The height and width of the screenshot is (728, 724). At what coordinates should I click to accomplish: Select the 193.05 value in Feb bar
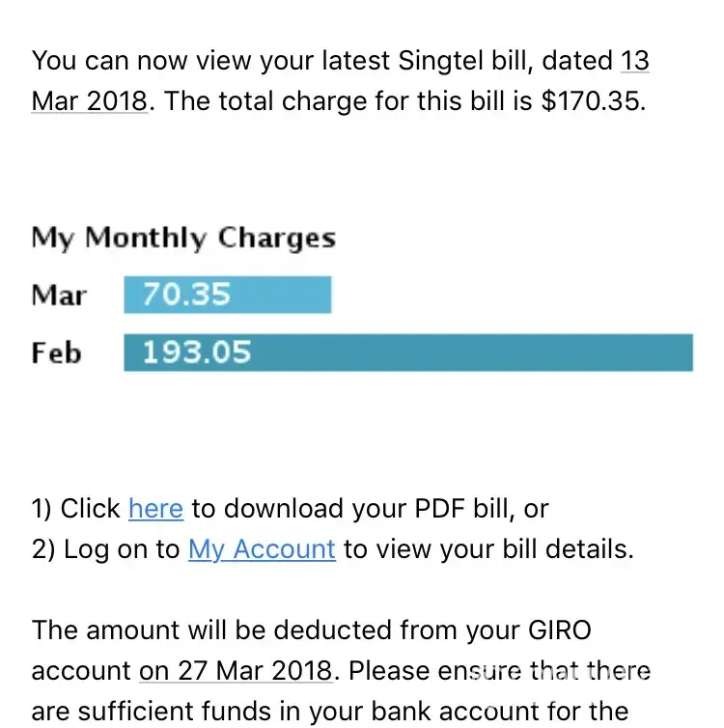[x=196, y=352]
